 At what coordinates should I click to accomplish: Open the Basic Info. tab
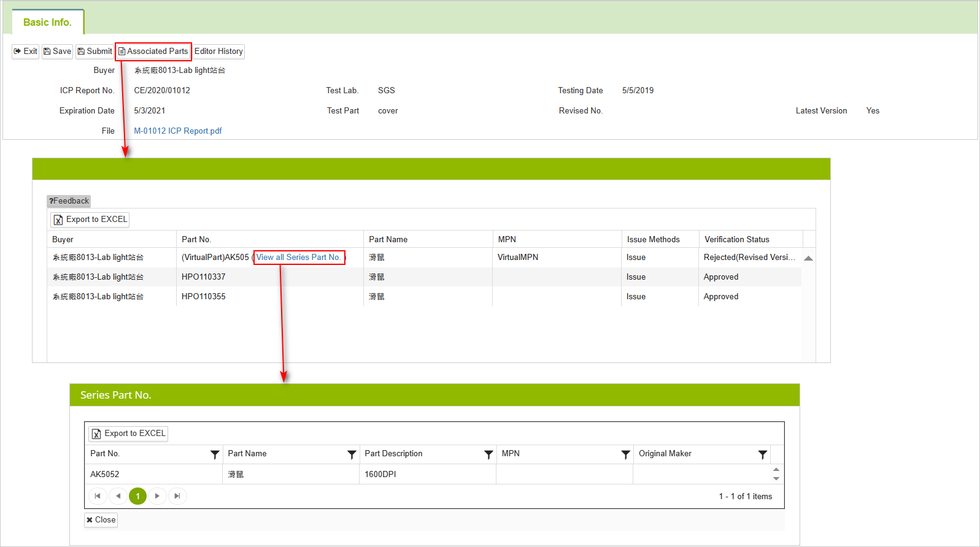pyautogui.click(x=47, y=22)
